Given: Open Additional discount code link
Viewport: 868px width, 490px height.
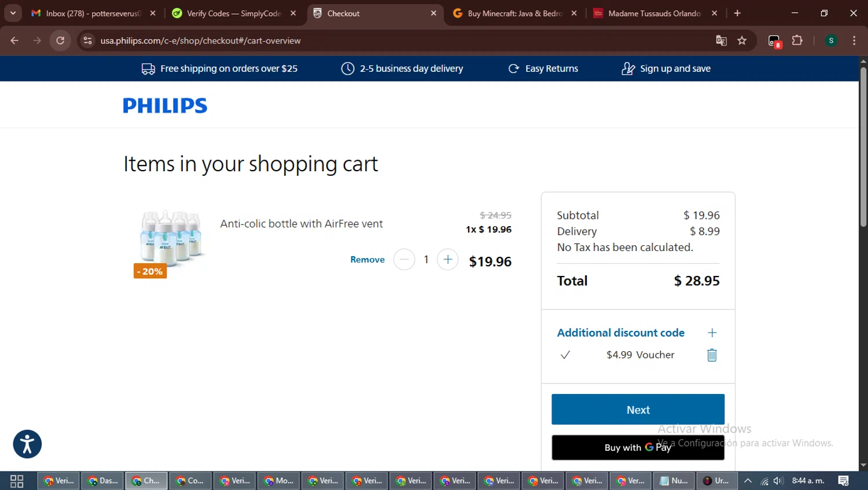Looking at the screenshot, I should (621, 333).
